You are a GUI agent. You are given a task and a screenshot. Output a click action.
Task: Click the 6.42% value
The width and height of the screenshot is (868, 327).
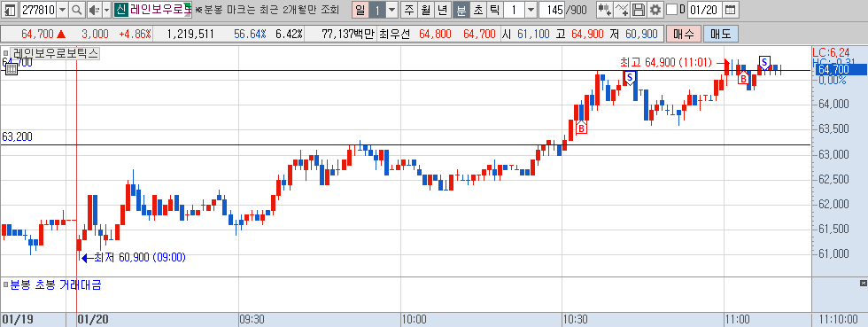pyautogui.click(x=289, y=34)
